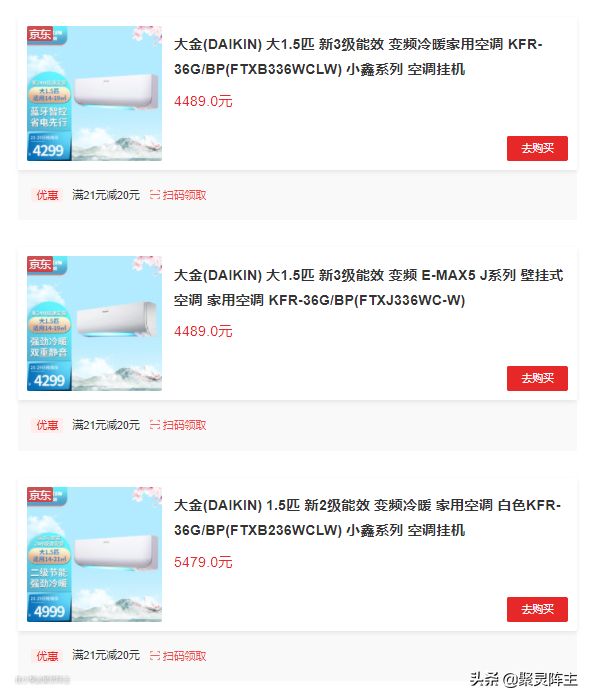Open the title link 大金 KFR-36G/BP(FTXB336WCLW)
The width and height of the screenshot is (591, 700).
358,57
